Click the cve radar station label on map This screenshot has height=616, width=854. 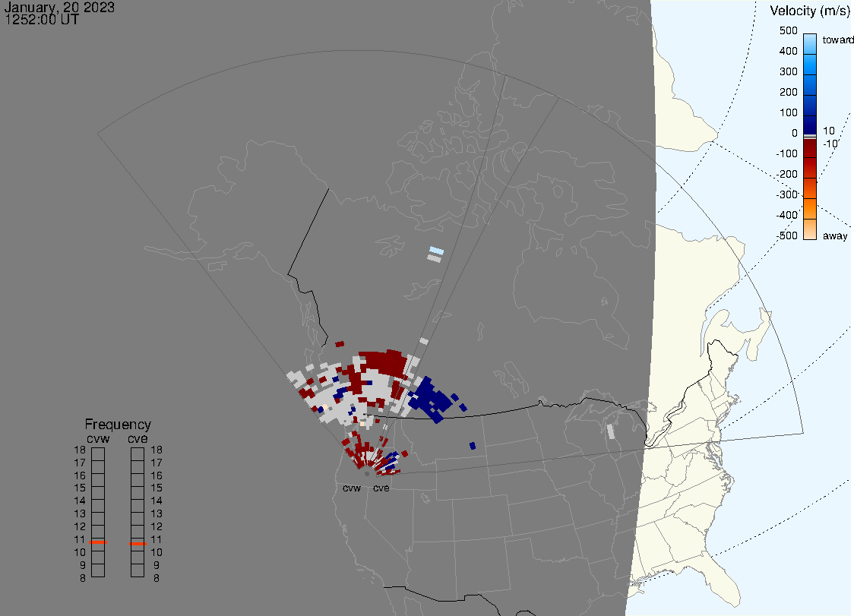(381, 488)
